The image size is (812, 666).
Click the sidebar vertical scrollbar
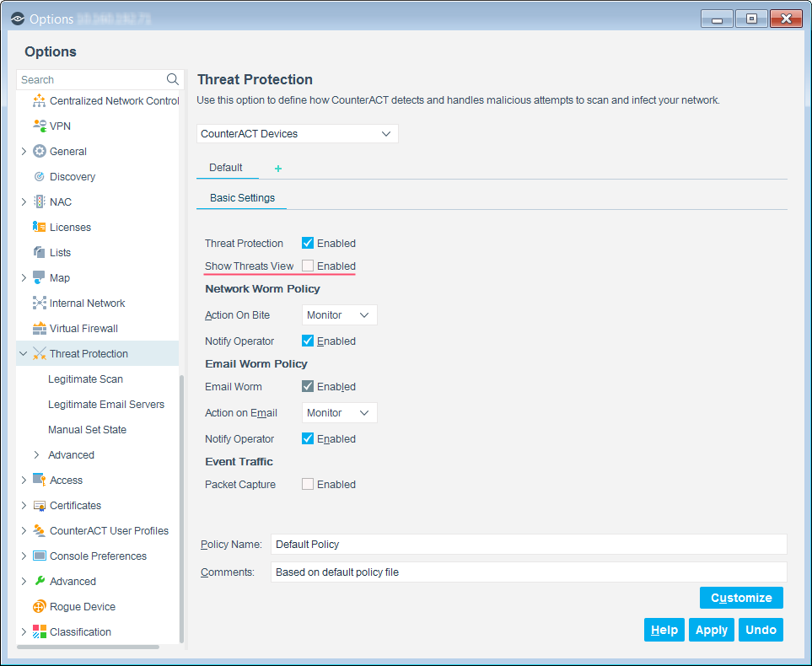(181, 508)
